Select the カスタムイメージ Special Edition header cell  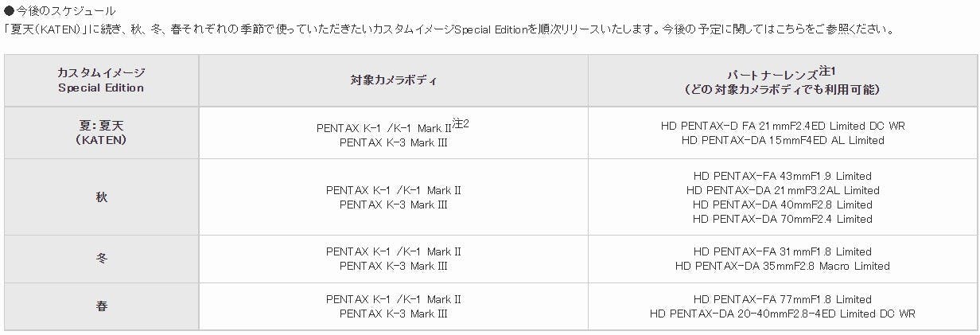coord(101,80)
